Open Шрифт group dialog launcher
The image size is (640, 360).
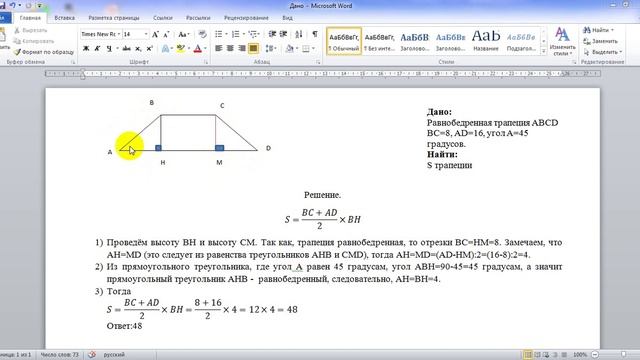(206, 62)
